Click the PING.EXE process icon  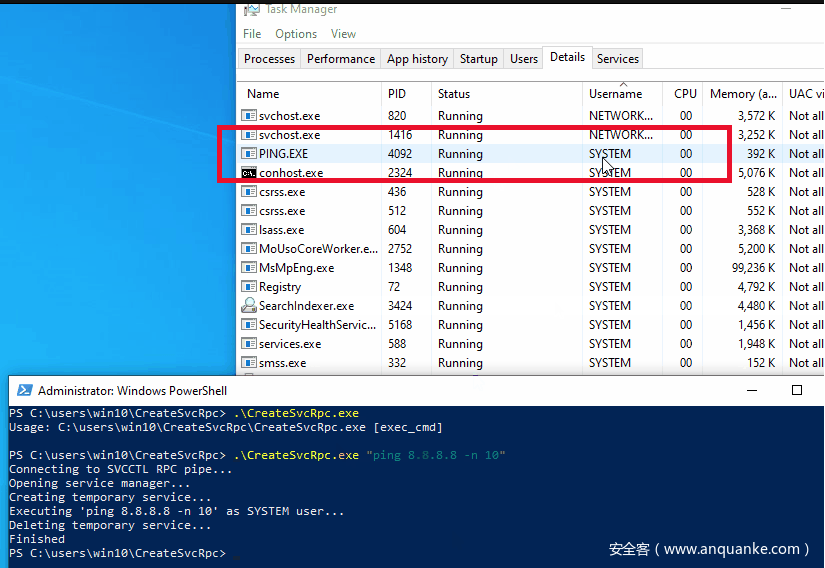coord(249,154)
